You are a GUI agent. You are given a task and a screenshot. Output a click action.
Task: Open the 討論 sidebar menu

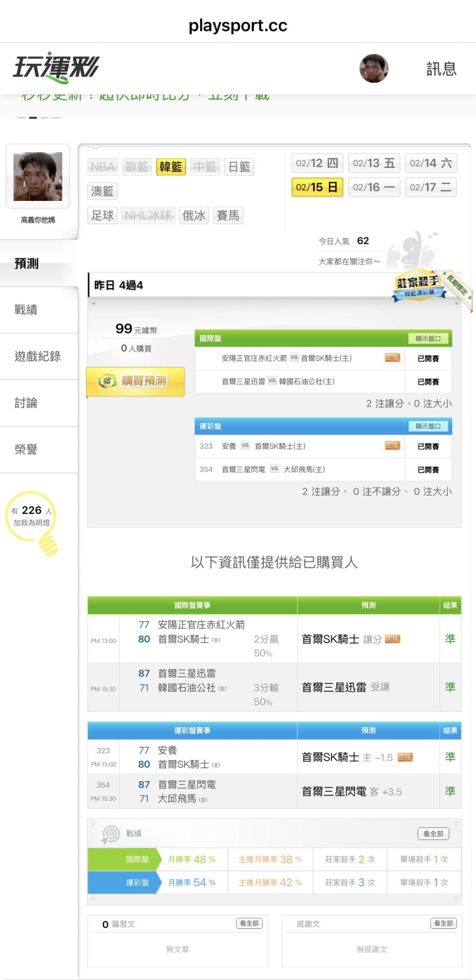point(39,403)
